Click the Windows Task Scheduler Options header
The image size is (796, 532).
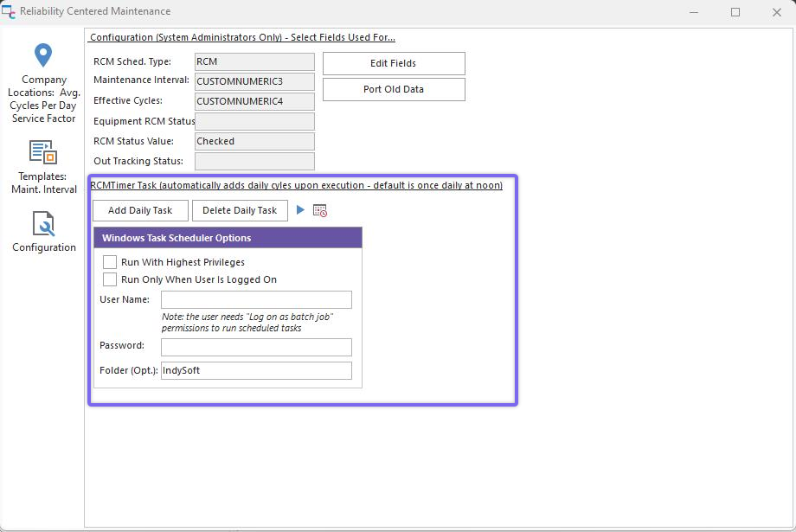point(228,238)
